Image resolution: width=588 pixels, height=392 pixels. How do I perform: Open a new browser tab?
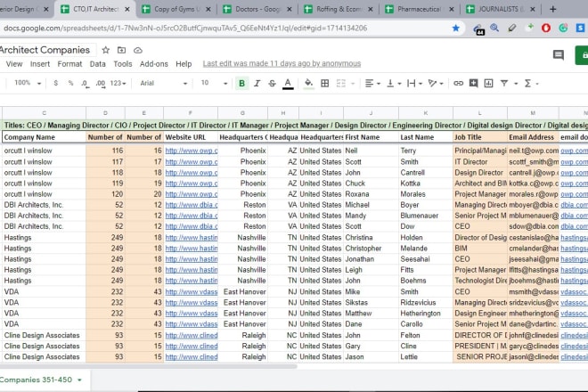552,9
